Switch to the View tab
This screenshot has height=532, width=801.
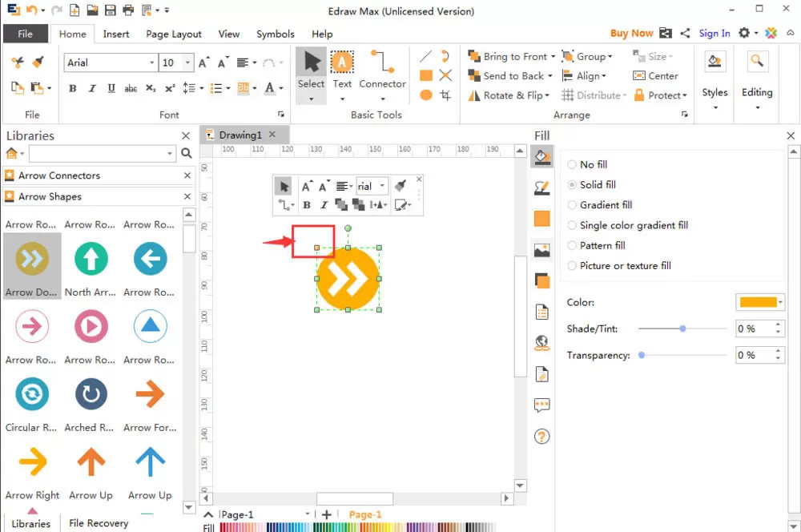228,34
